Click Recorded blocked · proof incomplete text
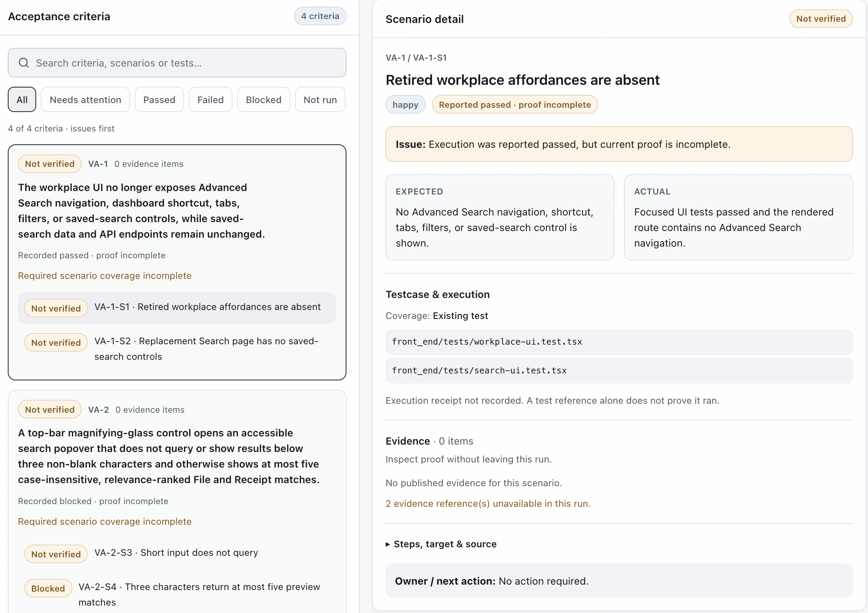The height and width of the screenshot is (613, 868). coord(93,501)
